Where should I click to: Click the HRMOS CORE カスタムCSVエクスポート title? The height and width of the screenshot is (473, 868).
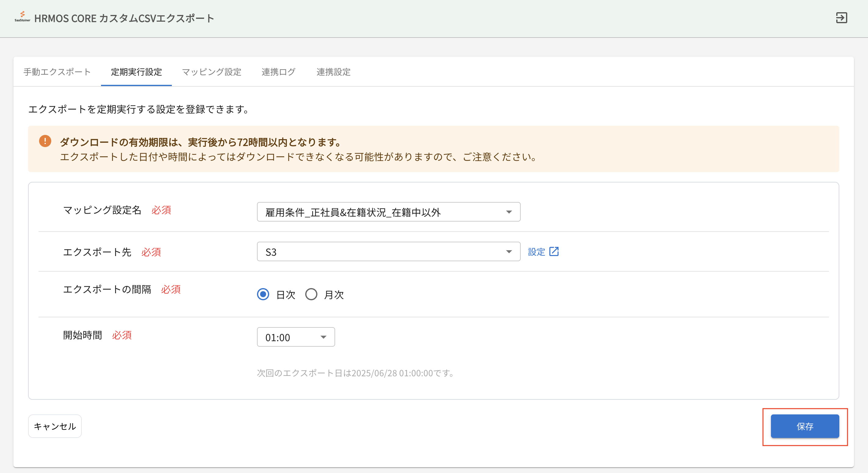(124, 18)
